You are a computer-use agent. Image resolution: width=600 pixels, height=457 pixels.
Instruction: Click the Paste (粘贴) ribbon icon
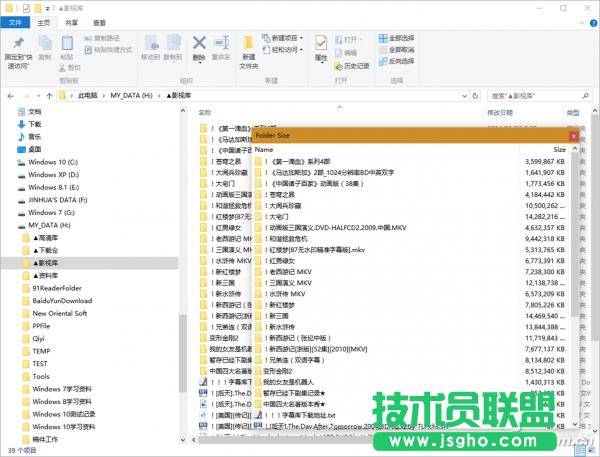point(66,47)
